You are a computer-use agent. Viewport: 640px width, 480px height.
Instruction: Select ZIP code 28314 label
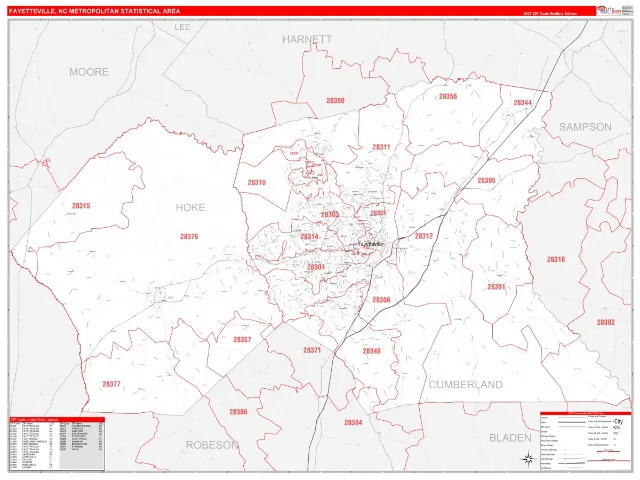[309, 236]
